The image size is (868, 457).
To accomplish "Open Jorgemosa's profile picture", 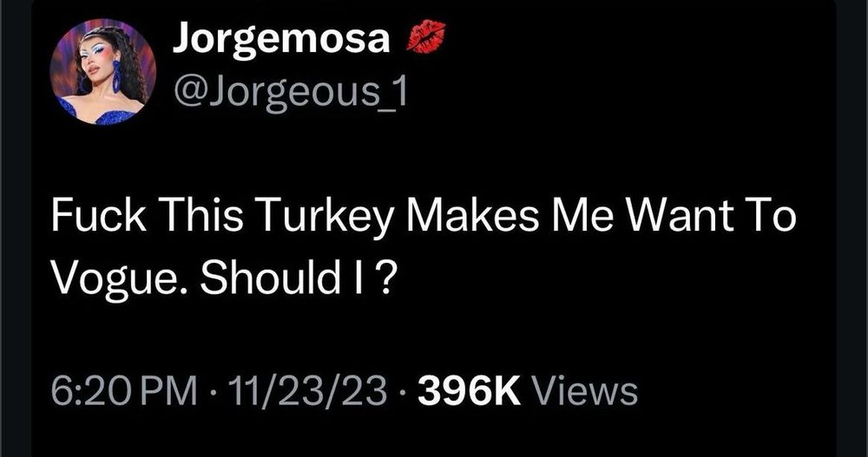I will [x=103, y=72].
